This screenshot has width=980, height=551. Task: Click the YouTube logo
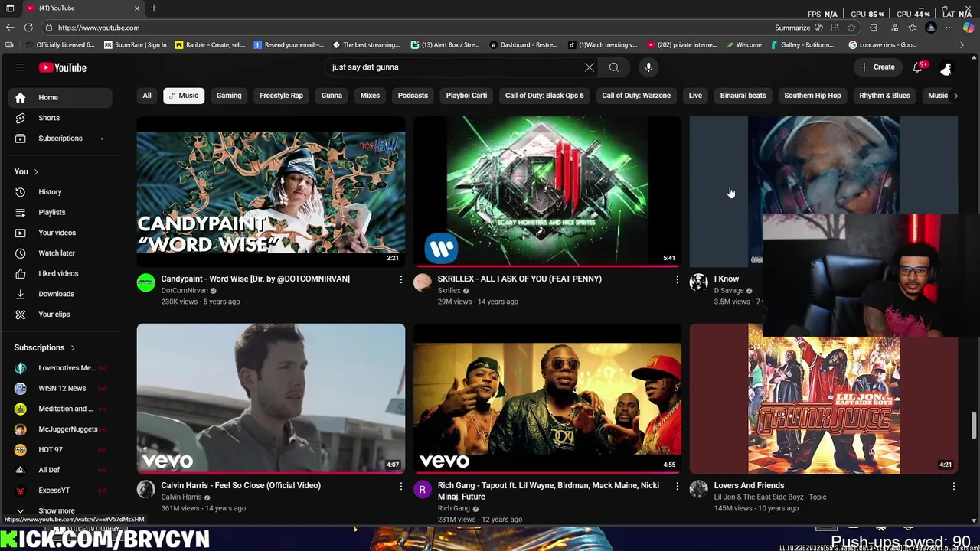click(63, 67)
